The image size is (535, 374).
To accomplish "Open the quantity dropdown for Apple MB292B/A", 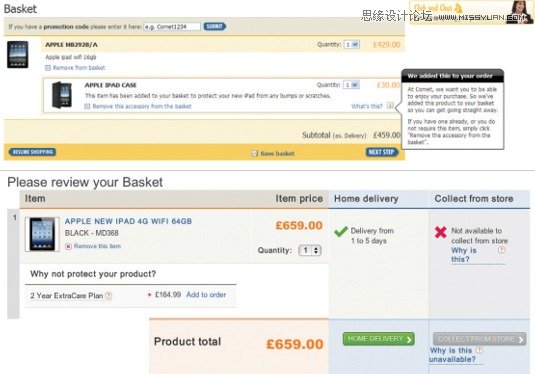I will [352, 44].
